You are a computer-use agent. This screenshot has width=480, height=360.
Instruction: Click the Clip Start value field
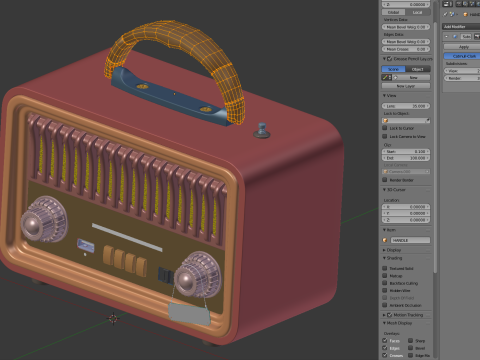pyautogui.click(x=406, y=152)
